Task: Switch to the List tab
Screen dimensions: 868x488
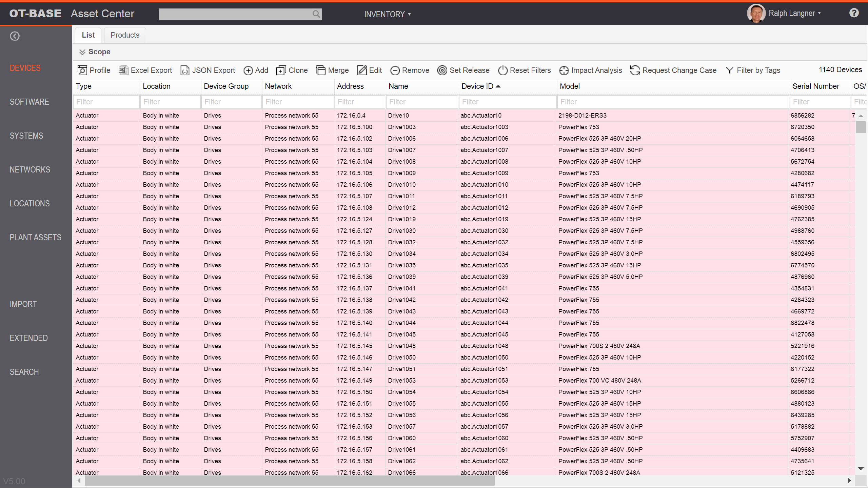Action: pos(88,35)
